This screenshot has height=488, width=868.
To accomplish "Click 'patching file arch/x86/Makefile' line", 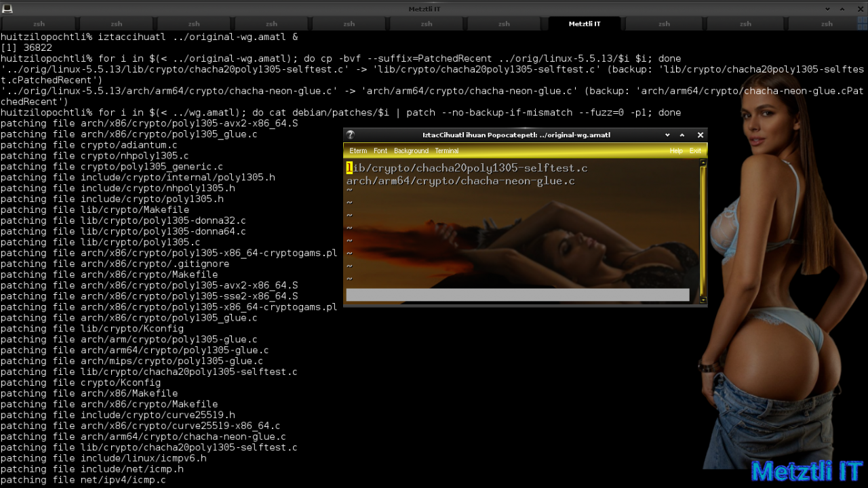I will 89,394.
